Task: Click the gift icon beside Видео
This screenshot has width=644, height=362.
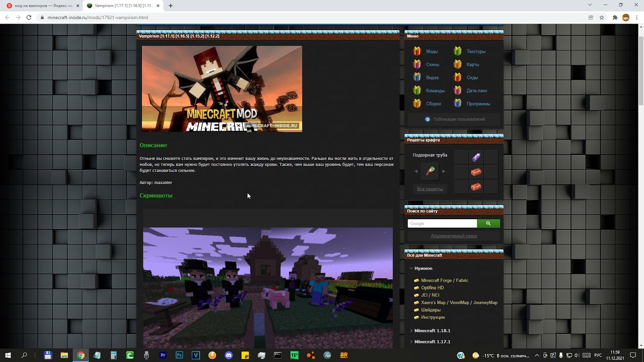Action: 417,77
